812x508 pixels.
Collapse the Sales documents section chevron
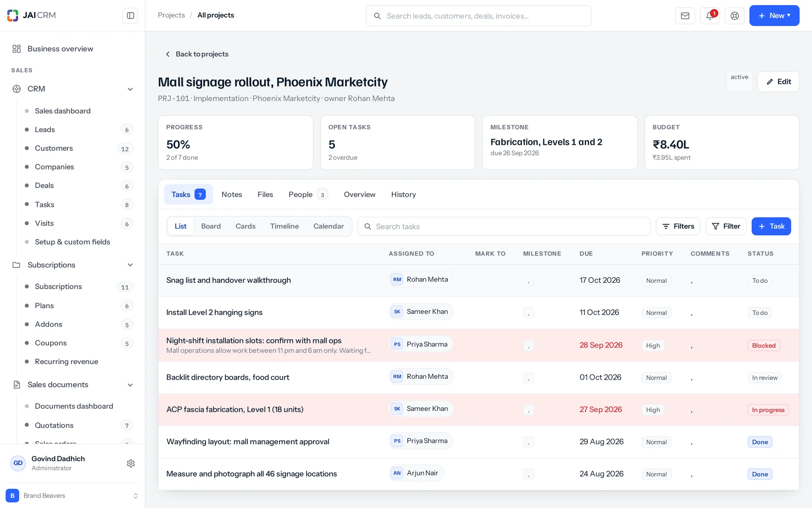[130, 385]
